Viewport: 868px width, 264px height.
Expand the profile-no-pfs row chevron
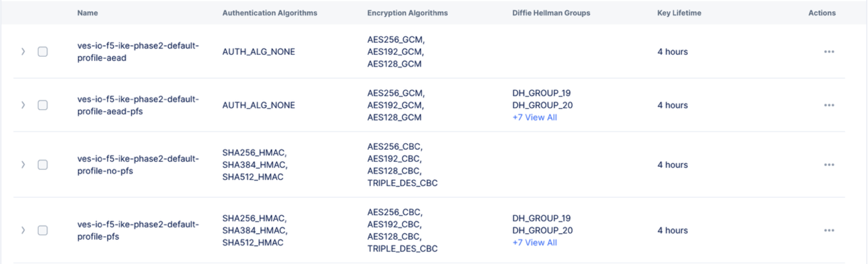click(x=23, y=165)
